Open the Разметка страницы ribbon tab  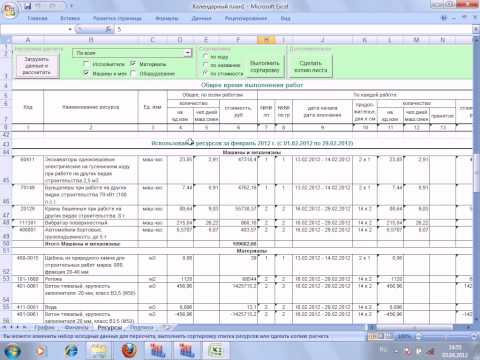pyautogui.click(x=117, y=18)
